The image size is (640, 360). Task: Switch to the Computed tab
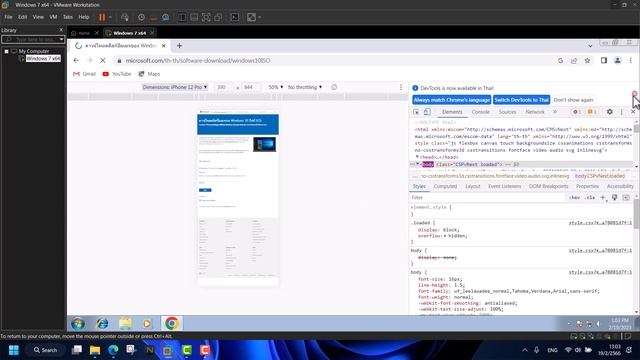tap(445, 187)
